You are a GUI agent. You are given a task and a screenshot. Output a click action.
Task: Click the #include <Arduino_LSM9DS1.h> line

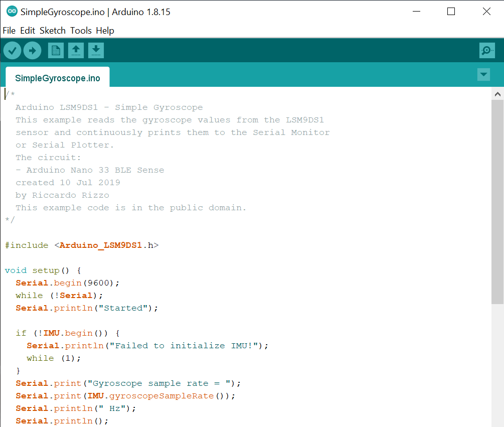82,245
